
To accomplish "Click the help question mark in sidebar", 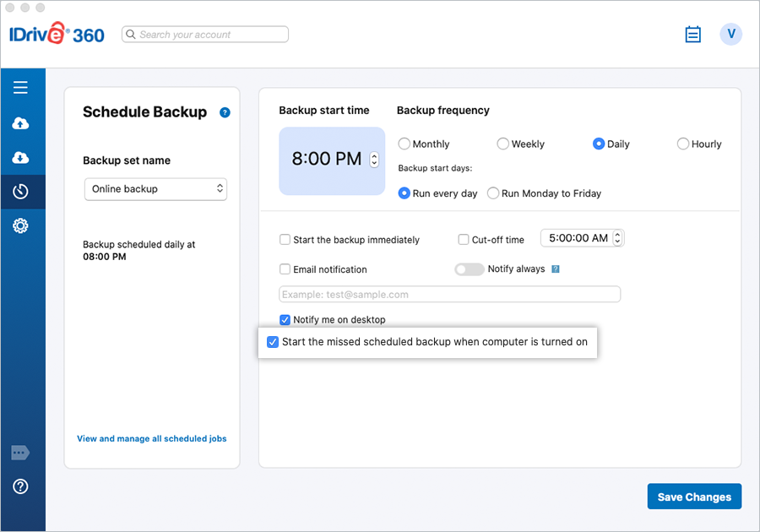I will (20, 486).
